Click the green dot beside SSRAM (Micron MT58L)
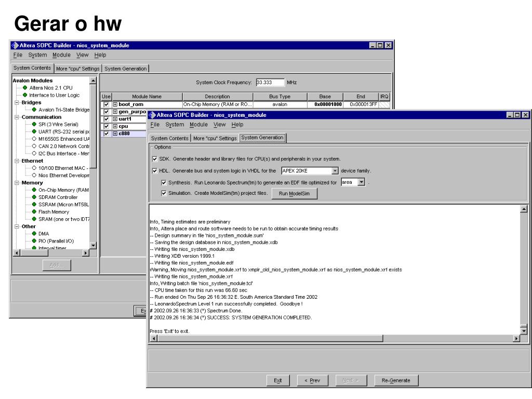Image resolution: width=532 pixels, height=399 pixels. click(34, 204)
